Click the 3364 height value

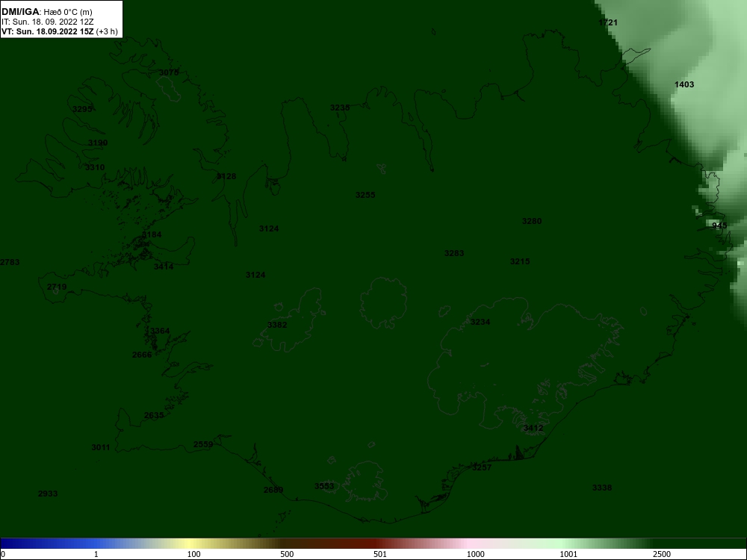(x=160, y=331)
